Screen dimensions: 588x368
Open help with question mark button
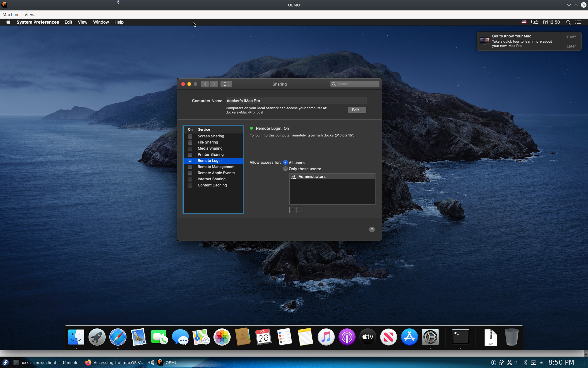(x=372, y=230)
